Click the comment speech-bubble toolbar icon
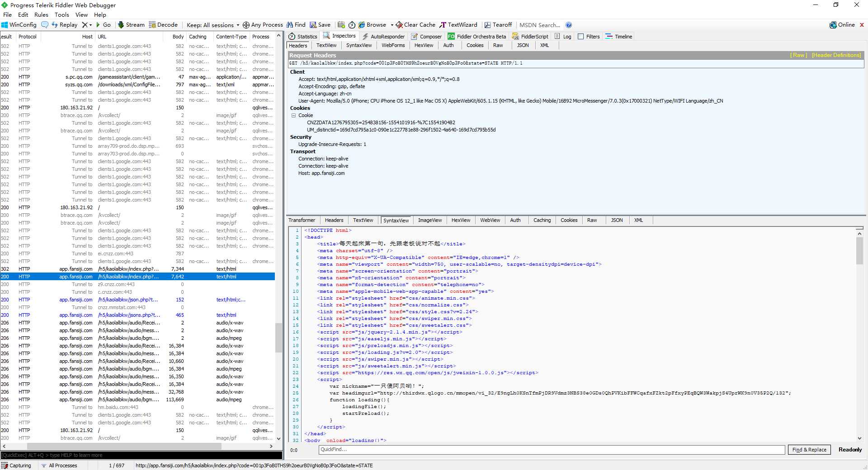The image size is (868, 470). [45, 25]
